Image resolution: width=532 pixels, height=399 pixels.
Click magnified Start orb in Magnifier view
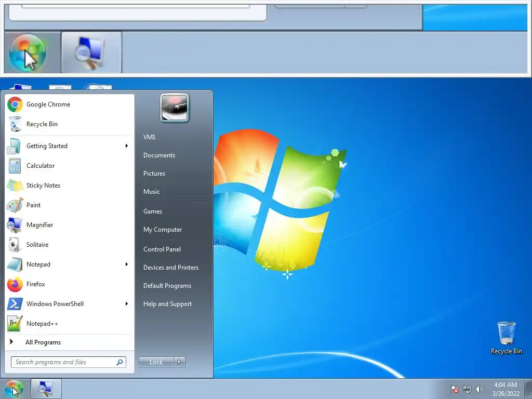point(28,52)
